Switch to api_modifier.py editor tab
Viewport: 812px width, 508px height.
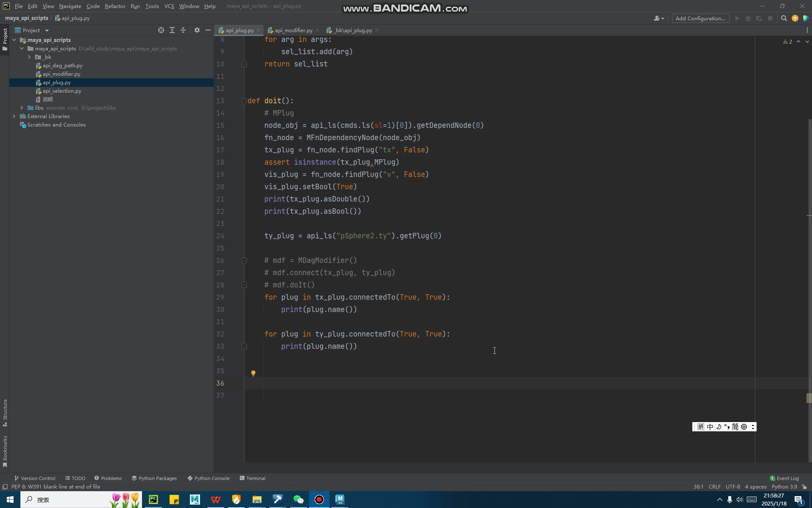(293, 30)
